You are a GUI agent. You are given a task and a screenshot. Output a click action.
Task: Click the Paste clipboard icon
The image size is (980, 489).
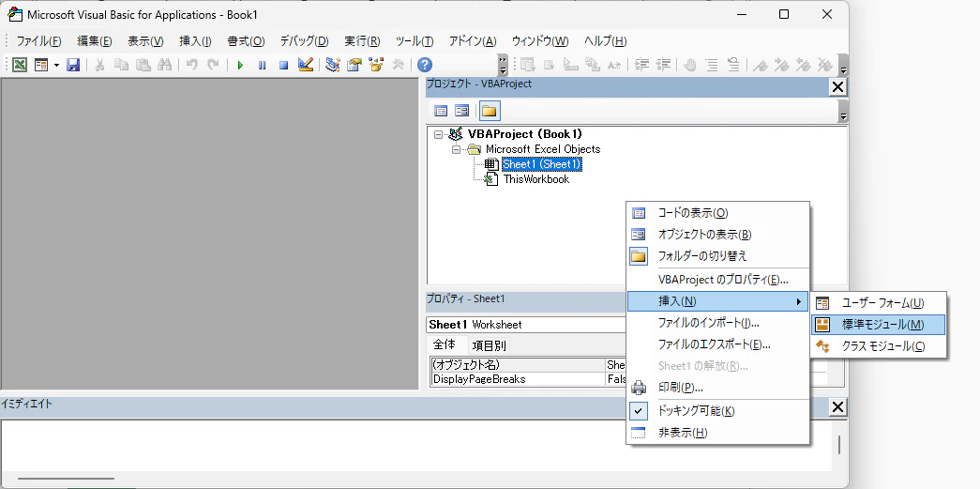[143, 65]
